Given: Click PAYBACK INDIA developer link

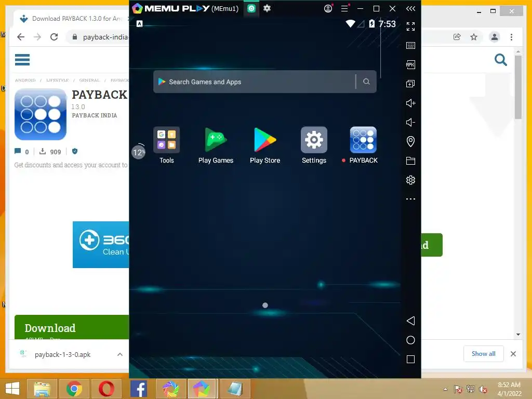Looking at the screenshot, I should pos(95,115).
